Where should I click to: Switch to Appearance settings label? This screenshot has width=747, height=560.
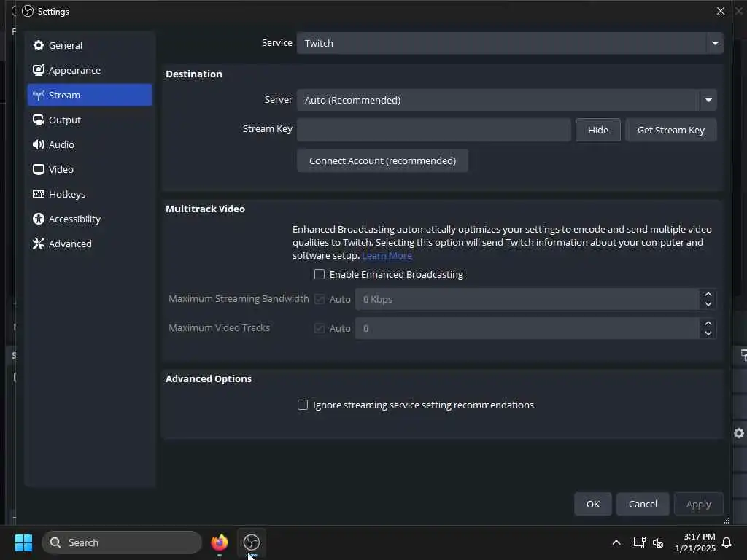pyautogui.click(x=75, y=70)
